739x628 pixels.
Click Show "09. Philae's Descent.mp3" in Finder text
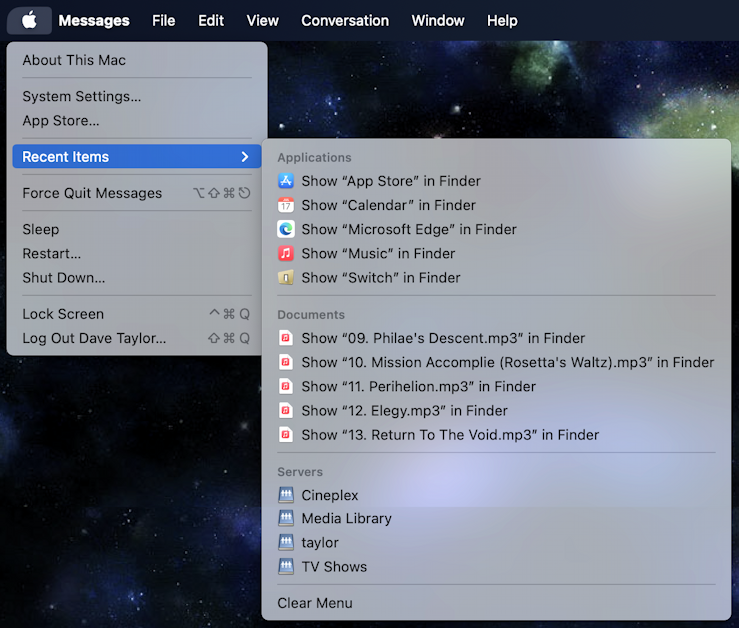[443, 338]
